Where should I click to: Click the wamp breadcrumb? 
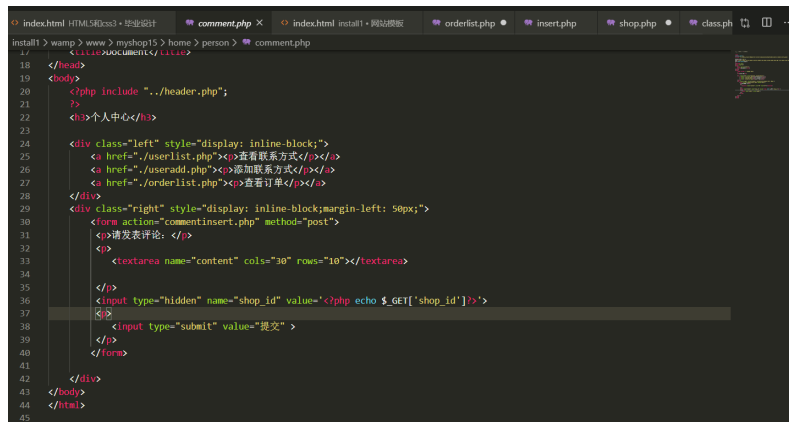tap(62, 43)
